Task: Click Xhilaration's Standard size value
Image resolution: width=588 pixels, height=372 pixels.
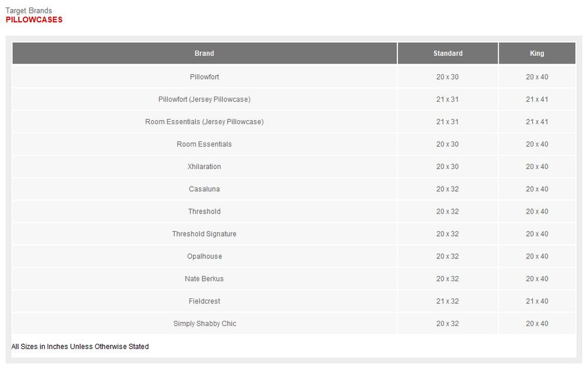Action: (447, 167)
